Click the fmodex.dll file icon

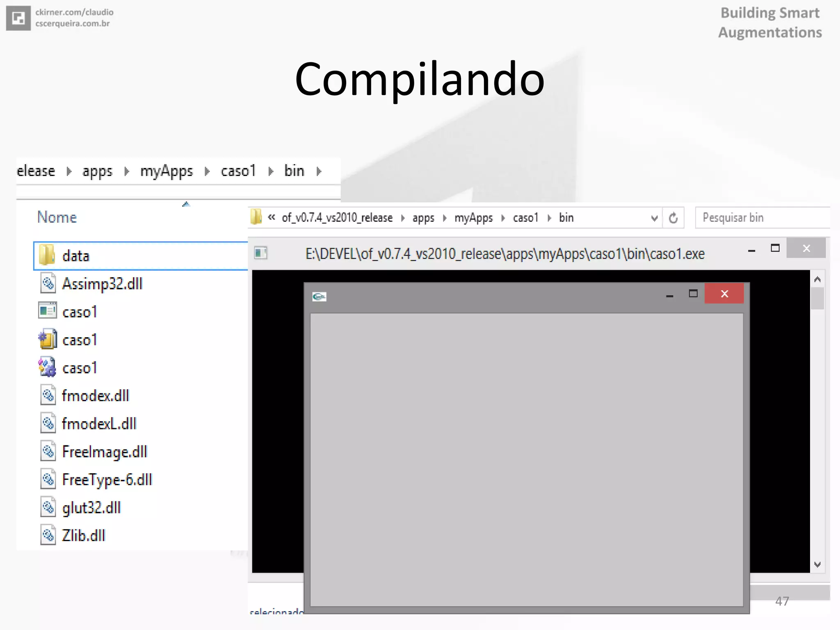pyautogui.click(x=48, y=395)
